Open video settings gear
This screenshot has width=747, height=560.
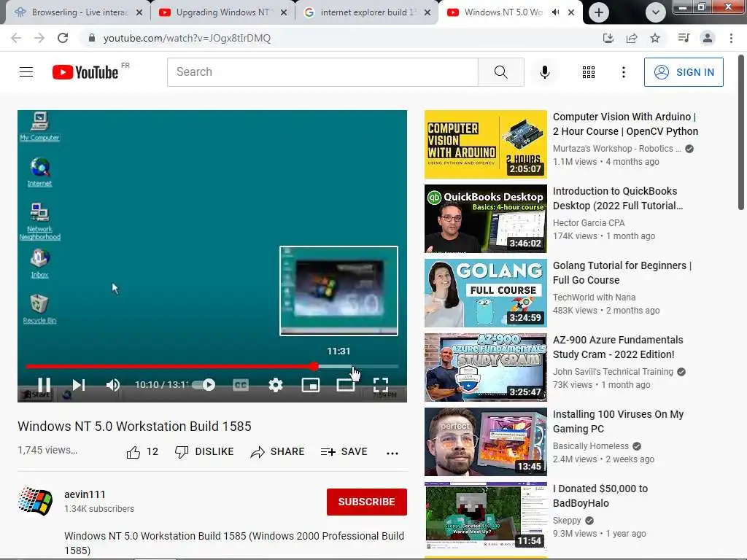[276, 385]
